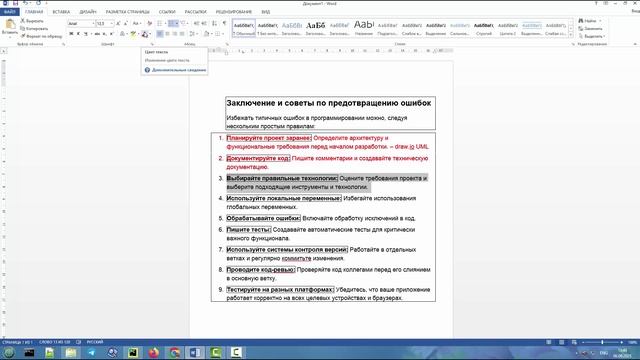This screenshot has width=640, height=360.
Task: Open the Выделить (Select) dropdown
Action: 591,36
